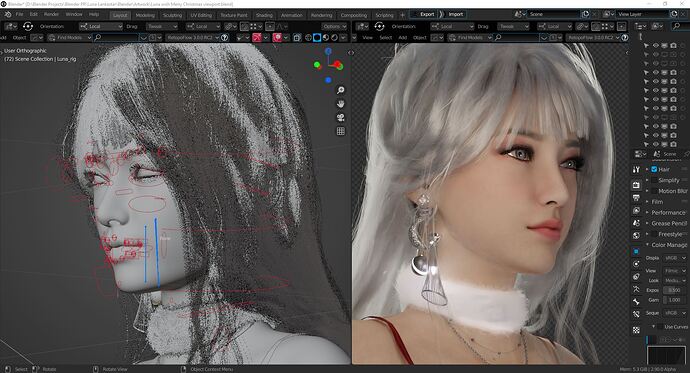Click the blue Z axis on navigation gizmo
Image resolution: width=690 pixels, height=373 pixels.
pyautogui.click(x=328, y=51)
